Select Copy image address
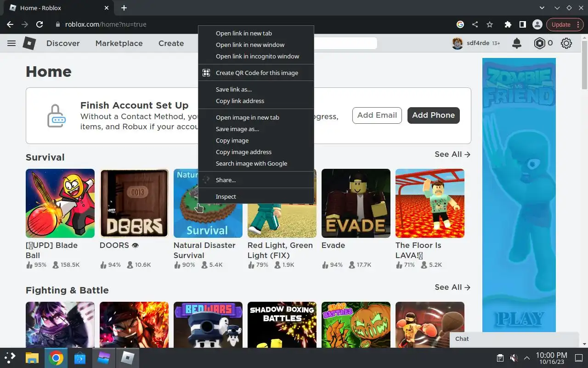The height and width of the screenshot is (368, 588). 256,152
